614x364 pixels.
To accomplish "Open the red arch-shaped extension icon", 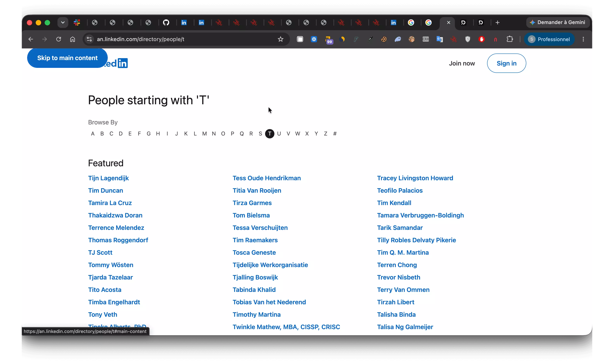I will click(x=495, y=39).
